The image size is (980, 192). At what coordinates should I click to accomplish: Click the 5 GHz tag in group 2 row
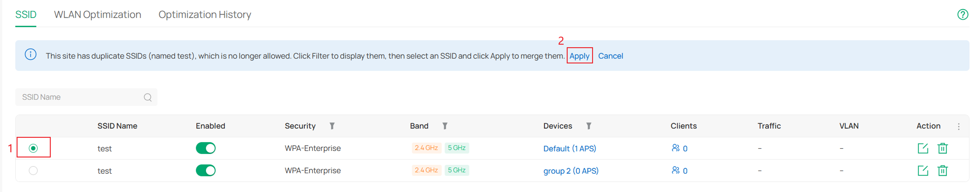point(457,170)
